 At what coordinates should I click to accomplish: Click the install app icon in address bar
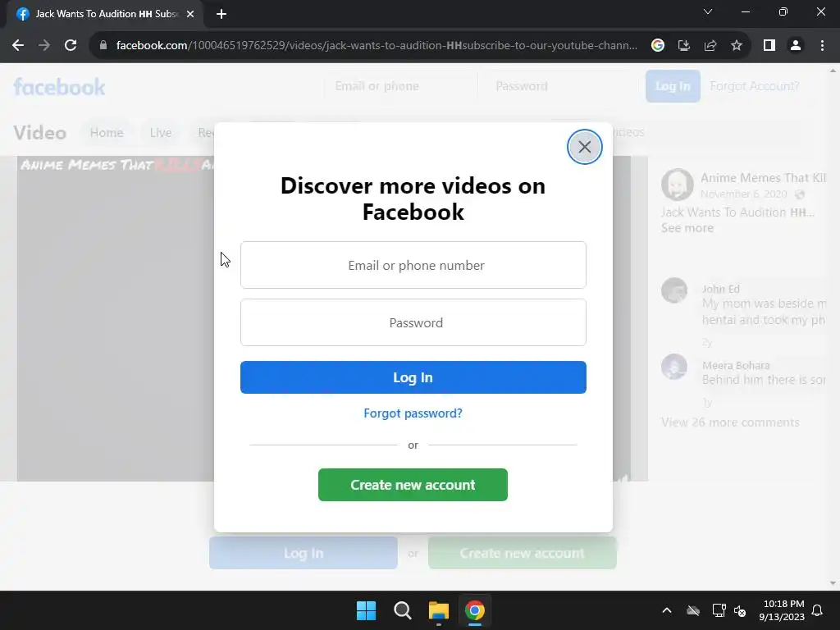(684, 46)
